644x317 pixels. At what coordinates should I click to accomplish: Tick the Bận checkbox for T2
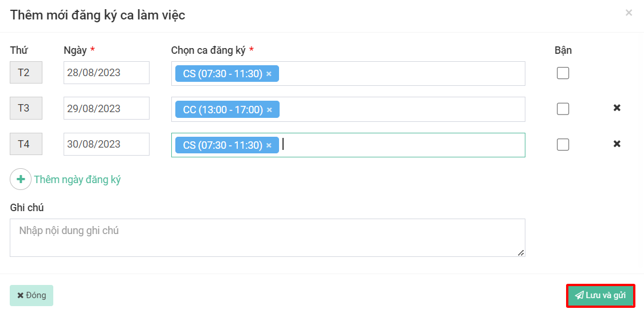point(563,73)
